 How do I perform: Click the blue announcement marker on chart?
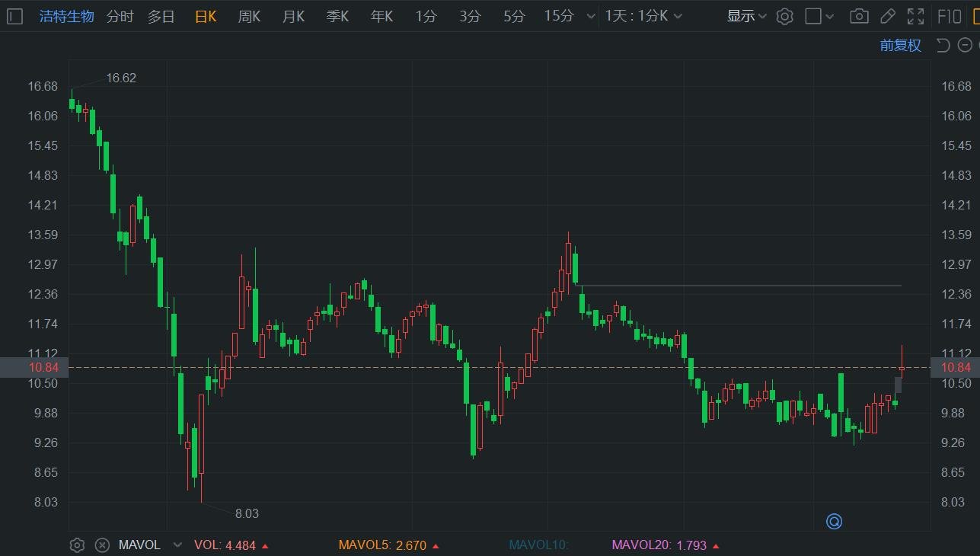point(834,522)
